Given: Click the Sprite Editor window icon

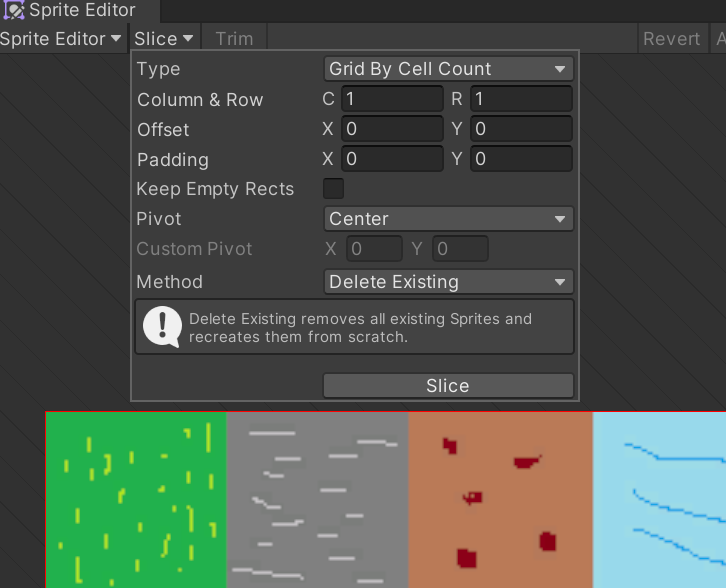Looking at the screenshot, I should point(14,10).
